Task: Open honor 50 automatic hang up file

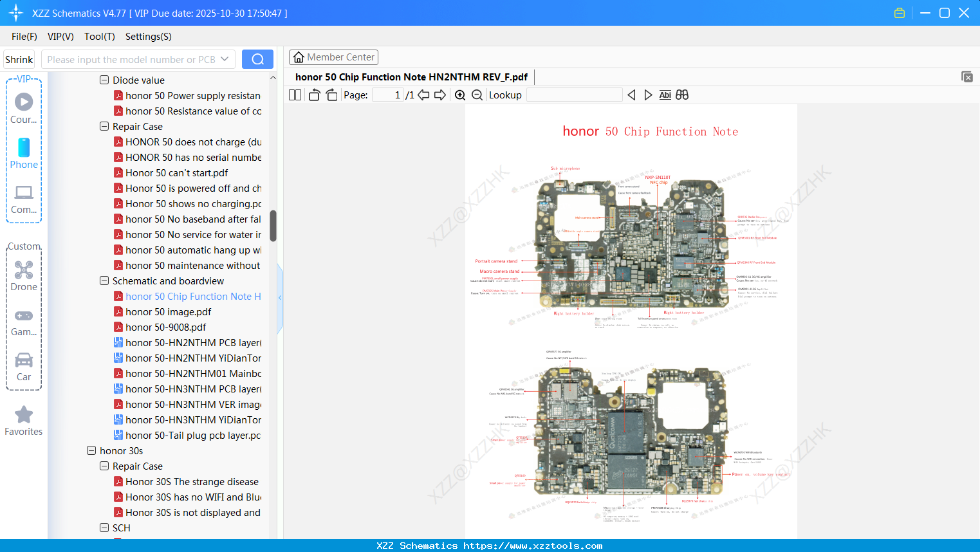Action: pyautogui.click(x=187, y=250)
